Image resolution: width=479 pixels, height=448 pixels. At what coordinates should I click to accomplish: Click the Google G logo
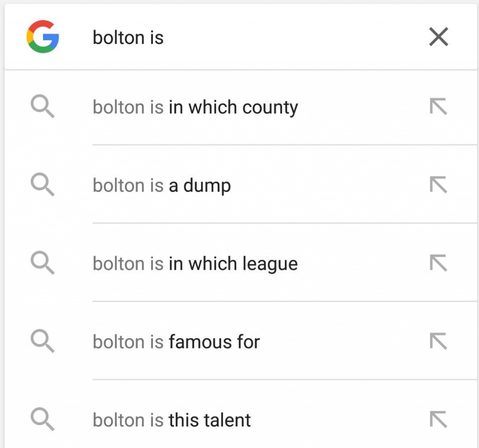[43, 36]
